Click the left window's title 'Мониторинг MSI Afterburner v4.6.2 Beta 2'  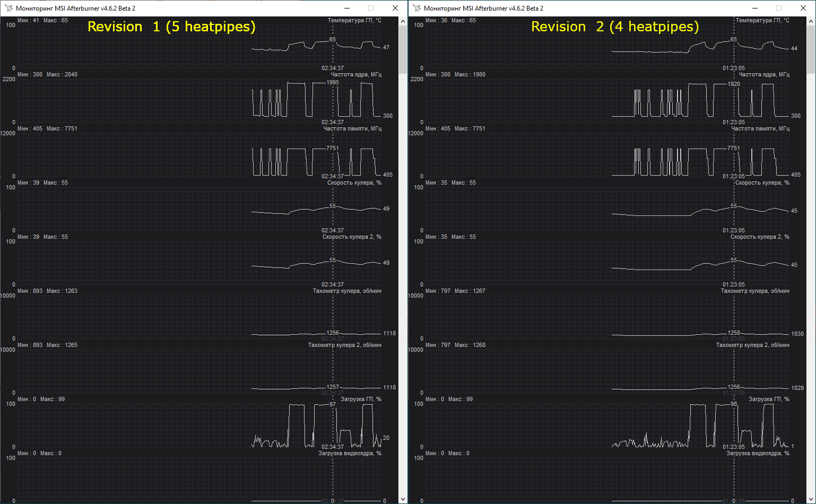pyautogui.click(x=75, y=8)
